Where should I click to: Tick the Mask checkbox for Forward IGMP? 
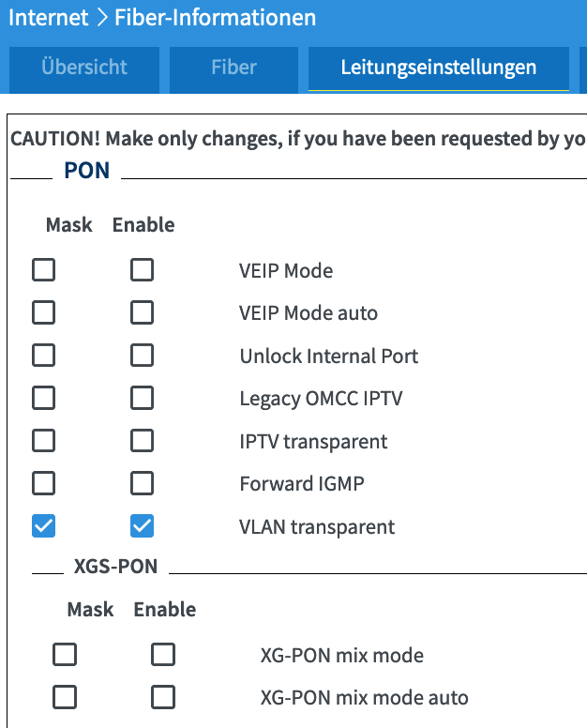click(44, 483)
